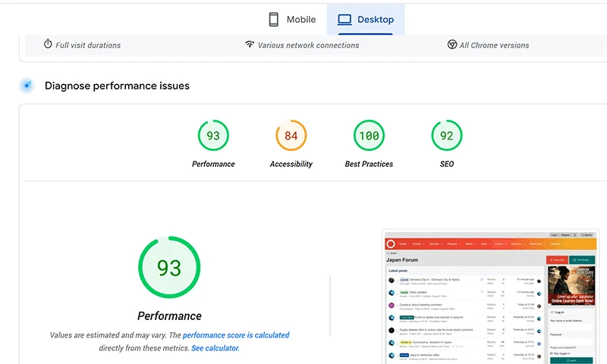Click the blue Diagnose performance issues icon

tap(27, 86)
